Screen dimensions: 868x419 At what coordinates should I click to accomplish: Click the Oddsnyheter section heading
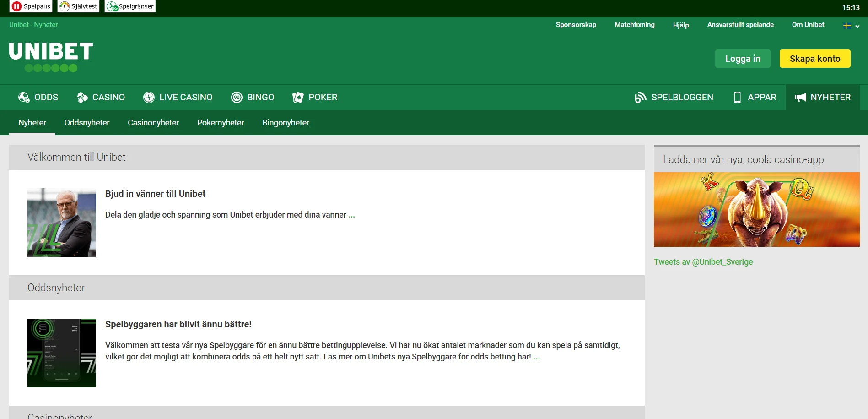pyautogui.click(x=56, y=288)
